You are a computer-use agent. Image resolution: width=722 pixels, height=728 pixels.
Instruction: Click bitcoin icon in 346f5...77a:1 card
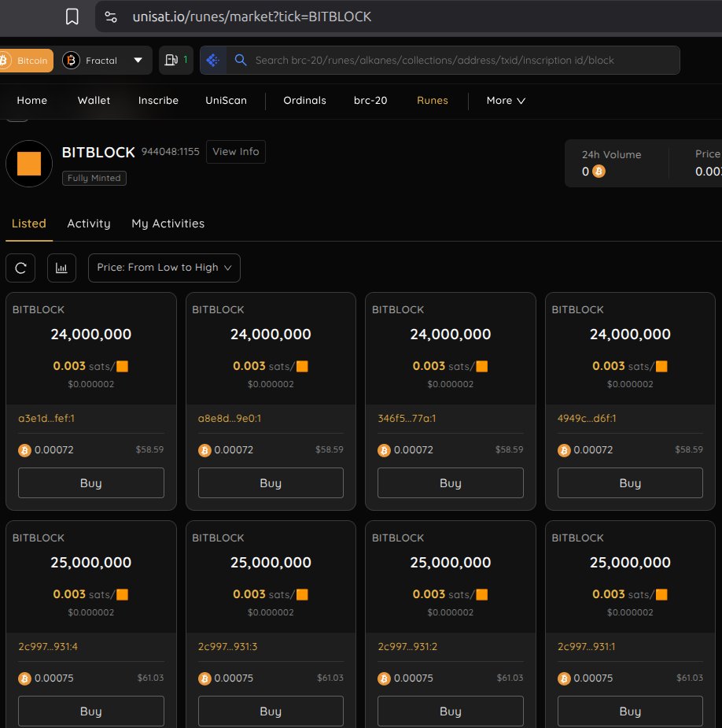(384, 450)
